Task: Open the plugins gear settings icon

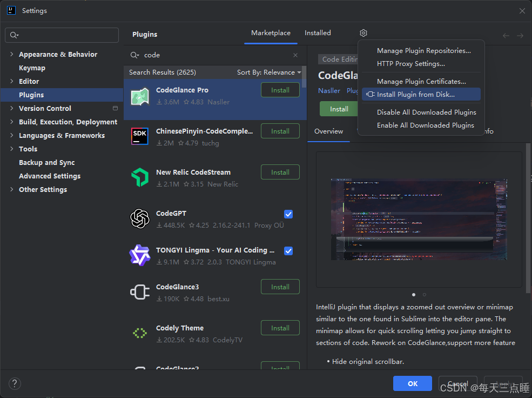Action: click(363, 33)
